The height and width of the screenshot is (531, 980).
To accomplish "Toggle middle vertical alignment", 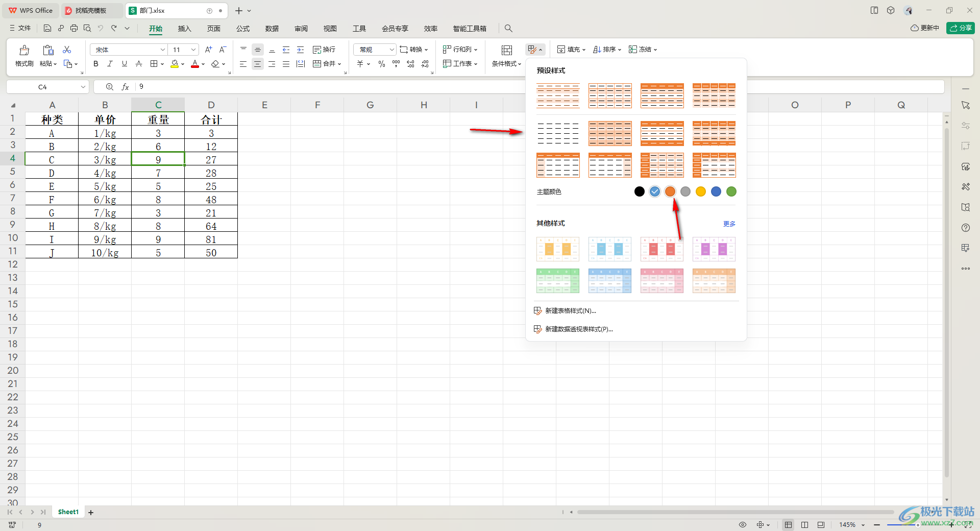I will click(258, 50).
